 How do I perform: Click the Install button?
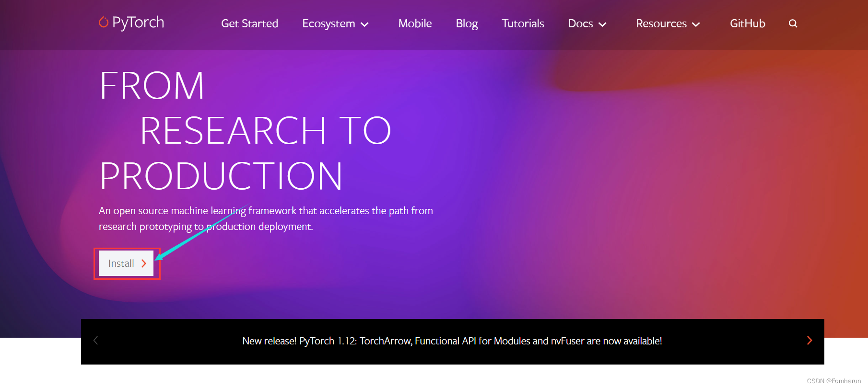(x=126, y=263)
